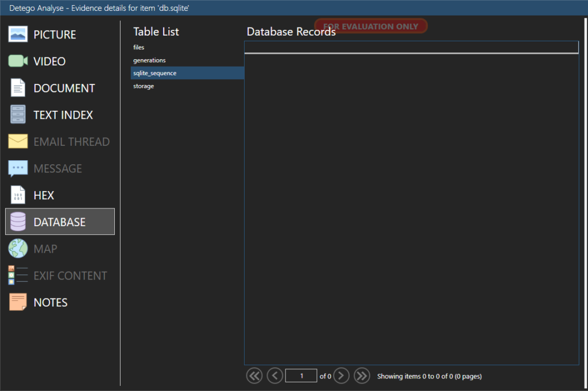The height and width of the screenshot is (391, 588).
Task: Click the Map globe icon
Action: [18, 249]
